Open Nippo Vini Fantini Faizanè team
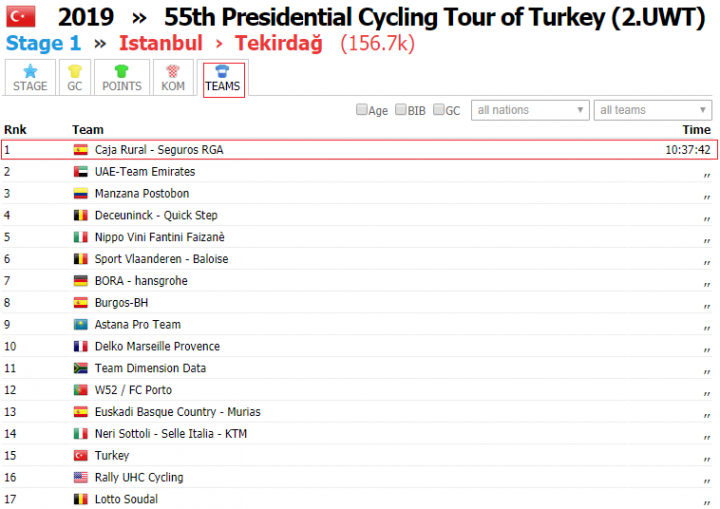 tap(159, 237)
